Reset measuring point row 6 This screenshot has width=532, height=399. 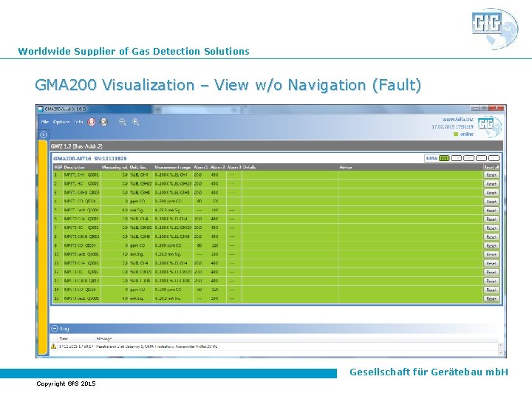point(491,219)
